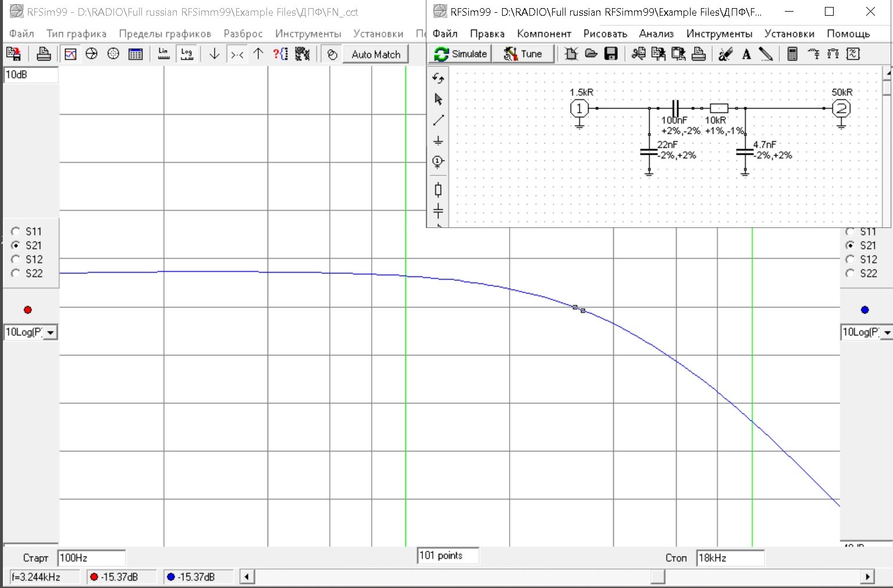The width and height of the screenshot is (893, 588).
Task: Print the graph using the graph window printer icon
Action: coord(44,54)
